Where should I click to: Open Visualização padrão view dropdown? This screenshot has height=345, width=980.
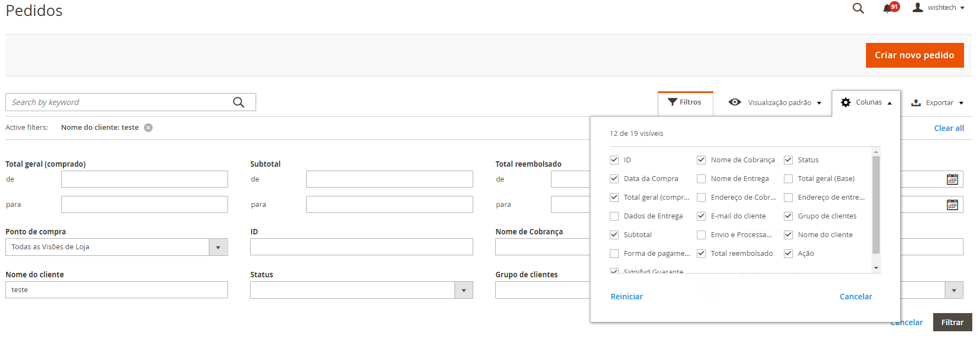(775, 102)
